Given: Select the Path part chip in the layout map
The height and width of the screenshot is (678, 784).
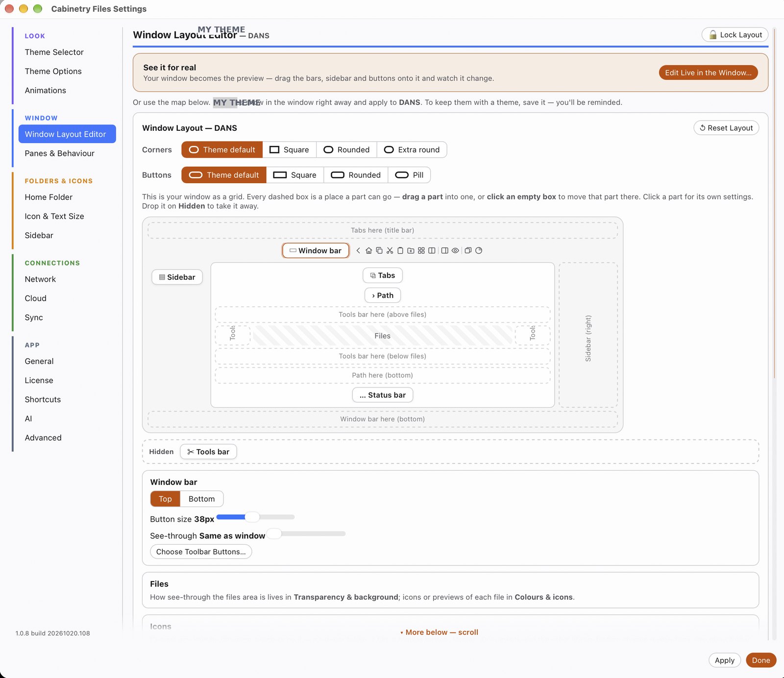Looking at the screenshot, I should point(383,295).
